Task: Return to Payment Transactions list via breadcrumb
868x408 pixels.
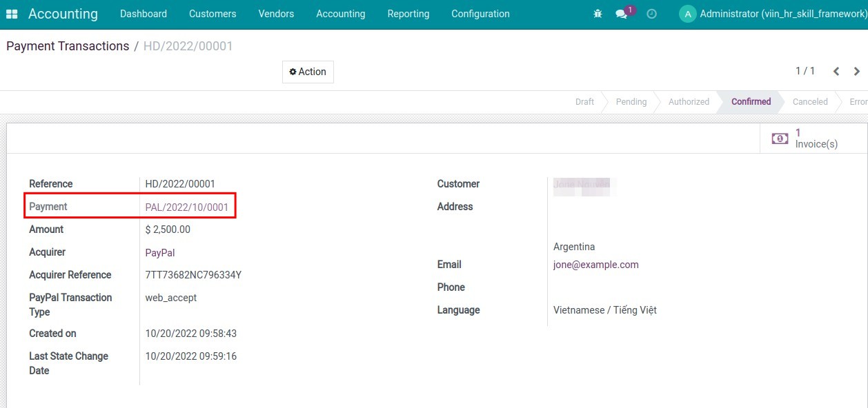Action: (x=67, y=45)
